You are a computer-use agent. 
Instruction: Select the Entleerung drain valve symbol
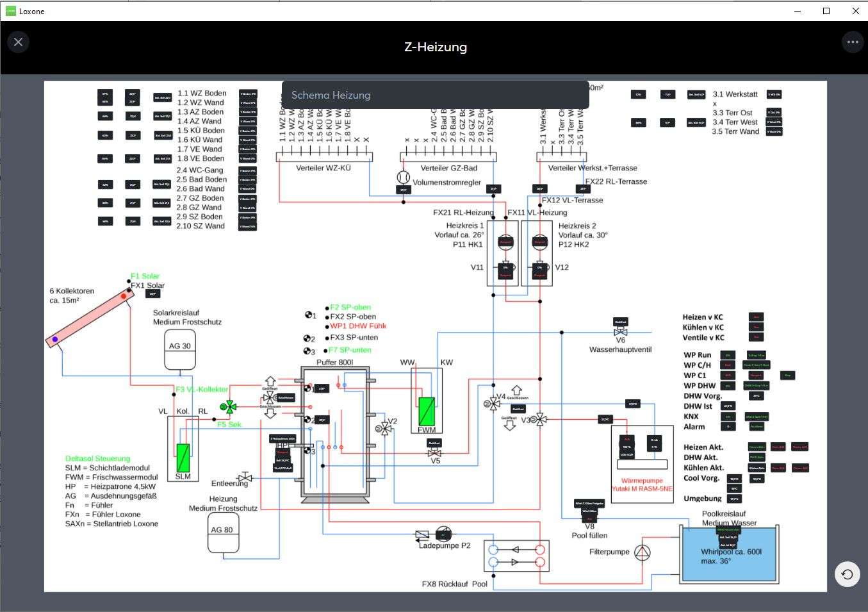point(245,477)
